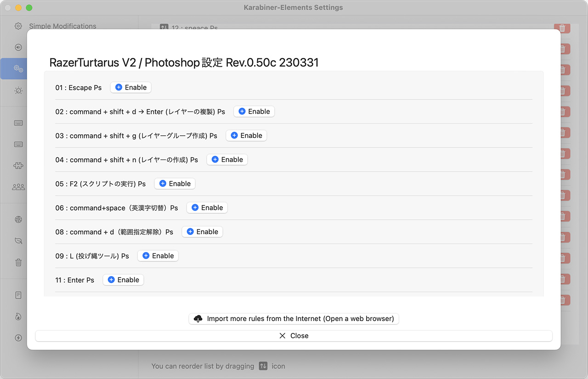Select the highlighted double-gear Complex Modifications icon
This screenshot has height=379, width=588.
point(18,69)
